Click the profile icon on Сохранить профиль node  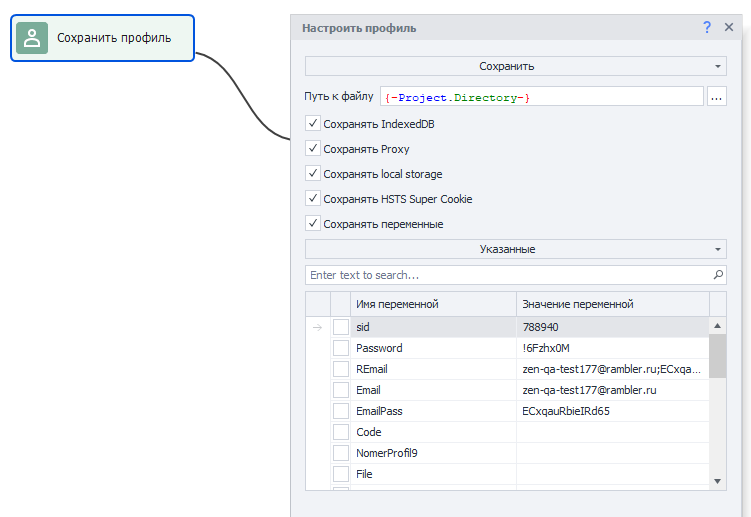click(32, 38)
